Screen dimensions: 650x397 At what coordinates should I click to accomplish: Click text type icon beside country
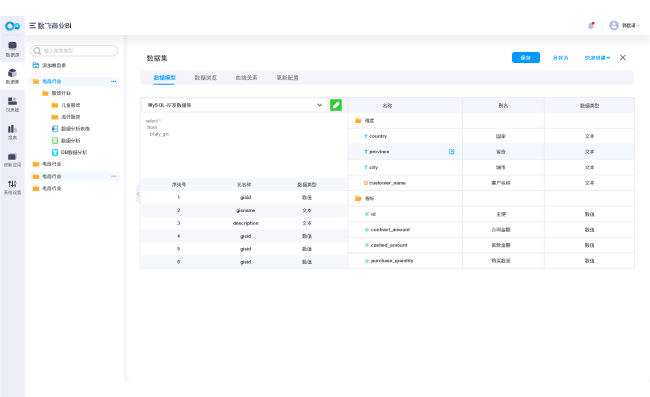pyautogui.click(x=366, y=136)
